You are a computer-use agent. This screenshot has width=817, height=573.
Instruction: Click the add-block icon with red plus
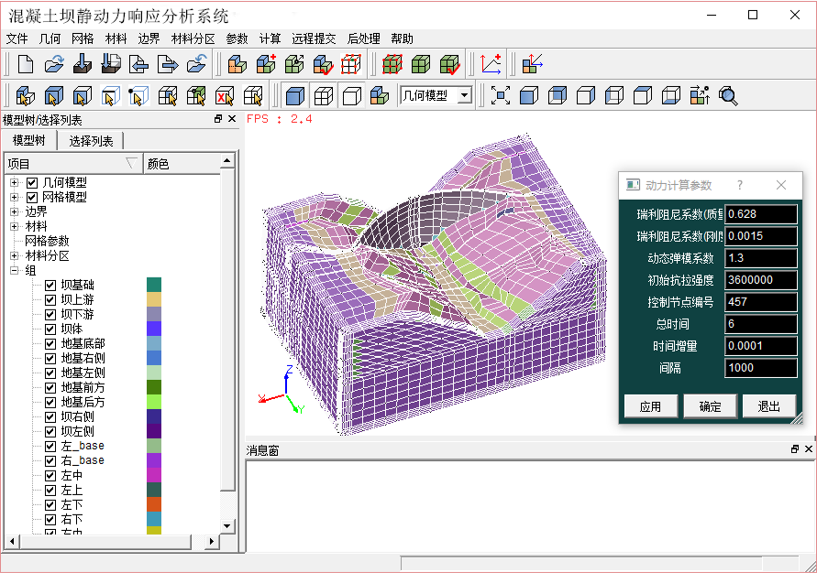click(266, 64)
